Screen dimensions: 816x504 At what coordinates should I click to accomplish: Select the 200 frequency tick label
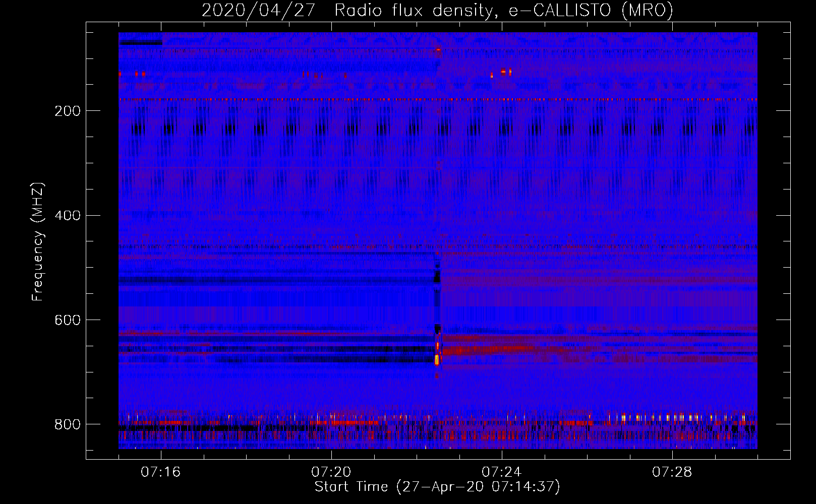(68, 111)
